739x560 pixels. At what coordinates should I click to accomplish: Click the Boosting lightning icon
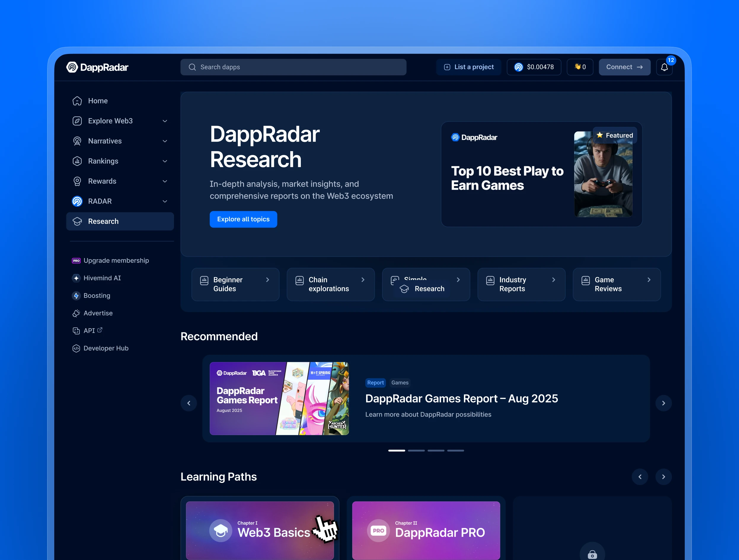pyautogui.click(x=76, y=295)
